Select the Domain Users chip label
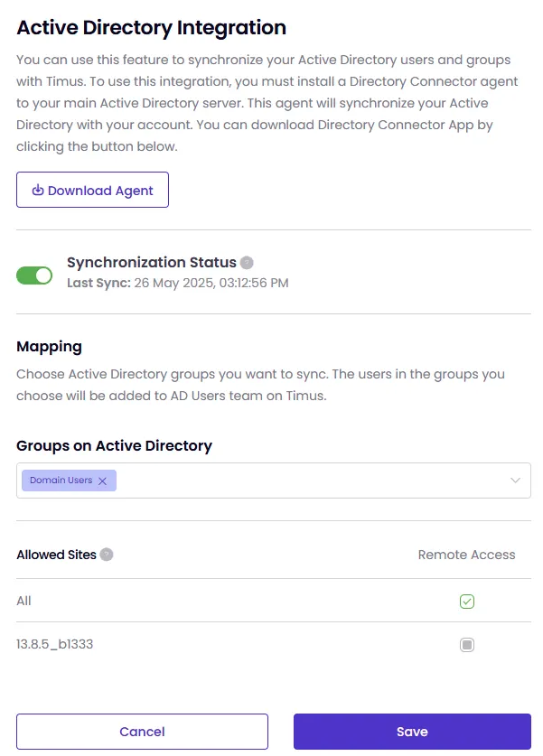 (61, 481)
